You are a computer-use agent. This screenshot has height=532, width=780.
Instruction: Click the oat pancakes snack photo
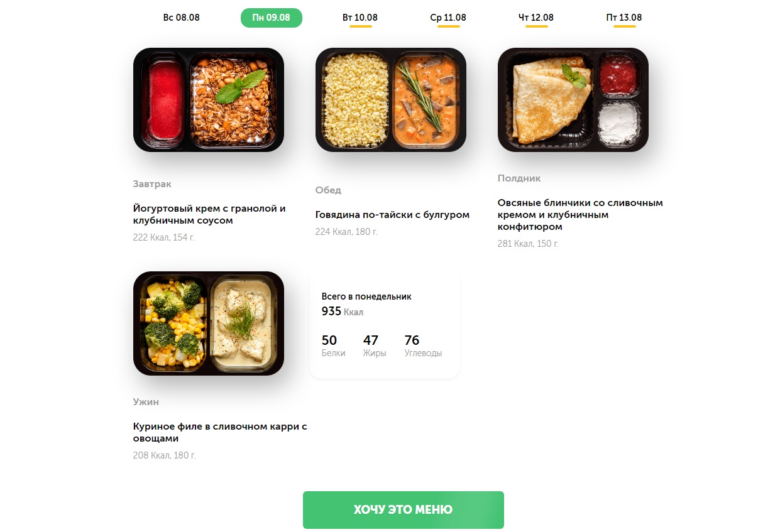click(x=573, y=100)
